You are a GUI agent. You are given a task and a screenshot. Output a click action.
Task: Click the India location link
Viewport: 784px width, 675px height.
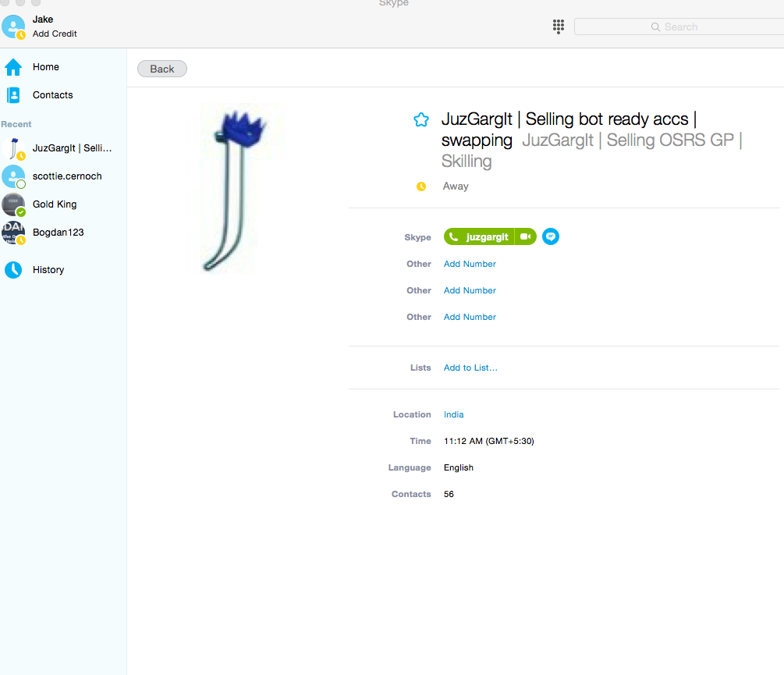click(453, 414)
